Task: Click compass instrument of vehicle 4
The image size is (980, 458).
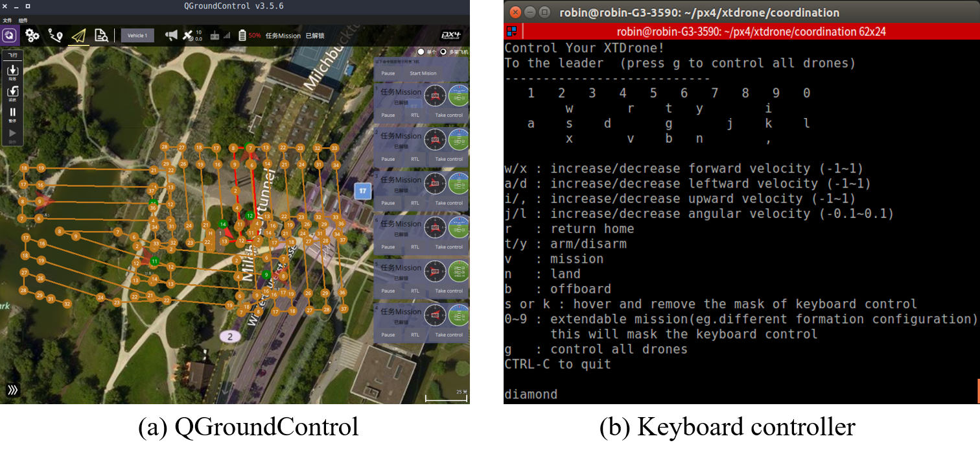Action: tap(435, 315)
